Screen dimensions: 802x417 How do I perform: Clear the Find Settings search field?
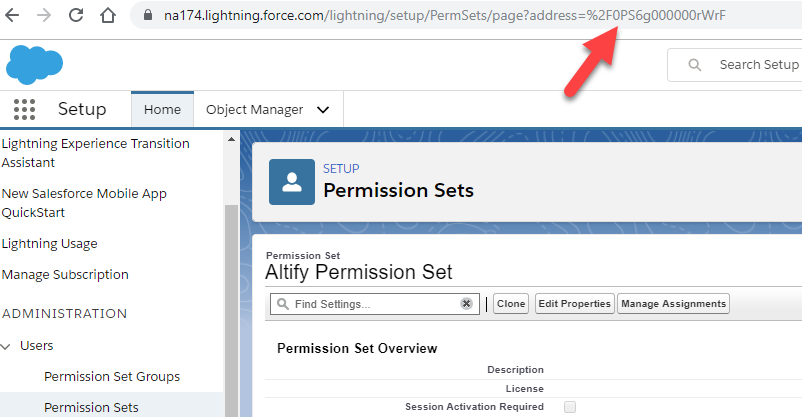(466, 304)
